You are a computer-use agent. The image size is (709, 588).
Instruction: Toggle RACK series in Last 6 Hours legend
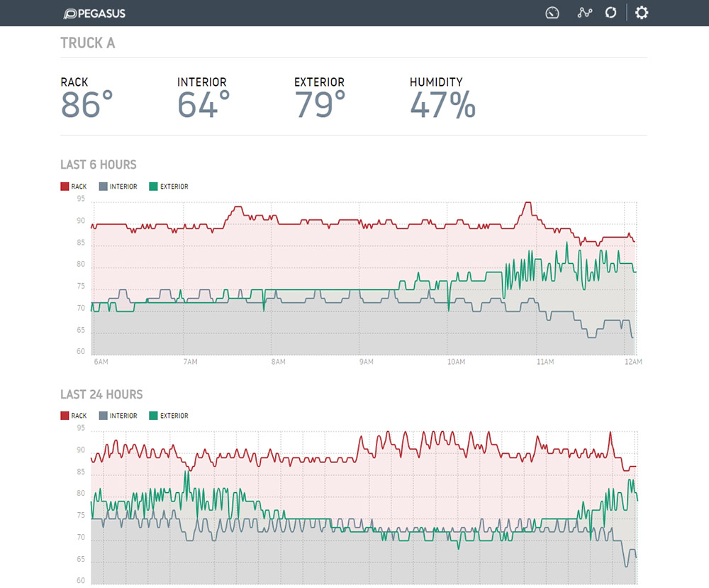(x=74, y=187)
